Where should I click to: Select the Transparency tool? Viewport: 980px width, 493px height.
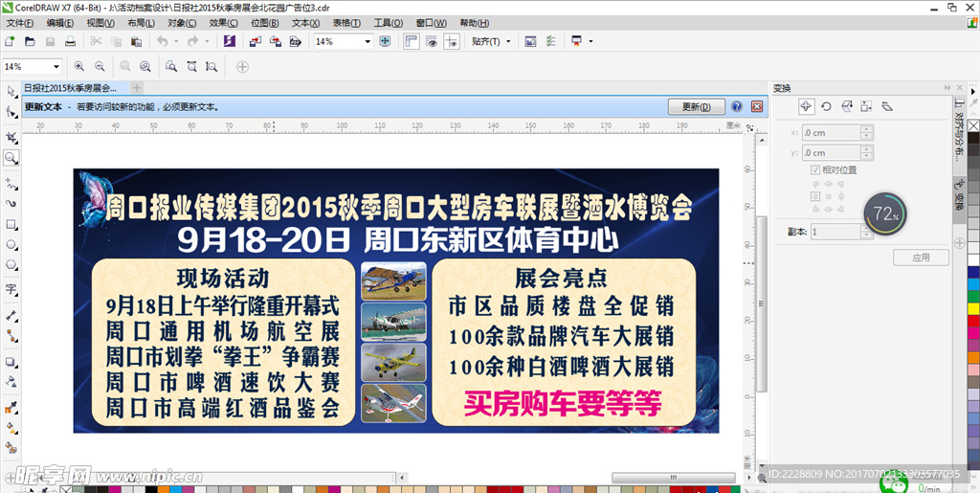[x=11, y=382]
